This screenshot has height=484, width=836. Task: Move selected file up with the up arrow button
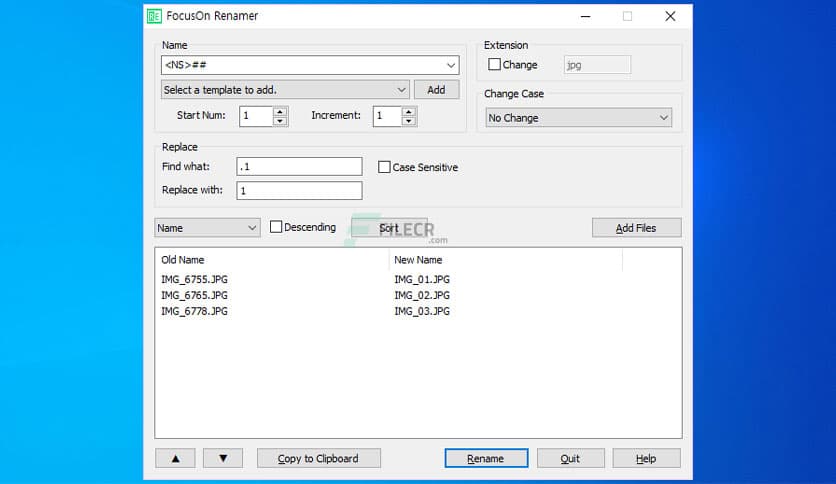click(x=175, y=458)
